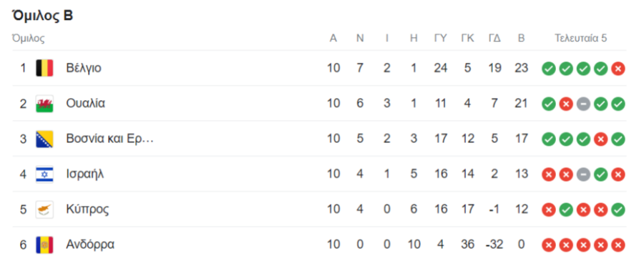Open the Βοσνία και Ερ… team link
Screen dimensions: 644x266
(109, 139)
